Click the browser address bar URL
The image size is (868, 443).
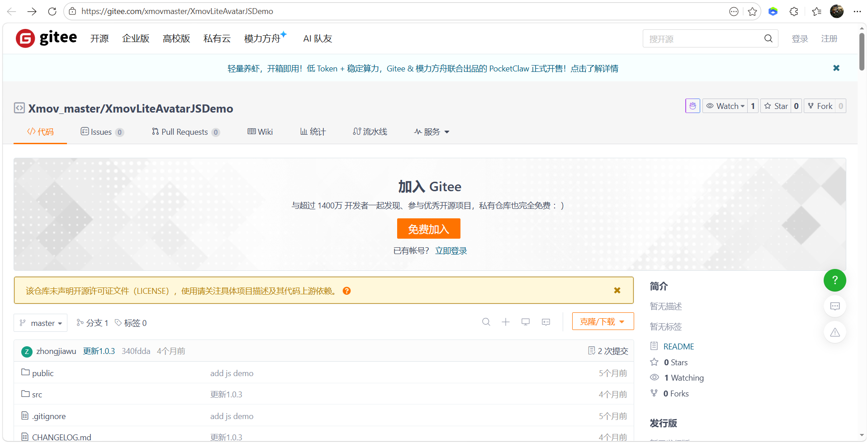point(177,11)
